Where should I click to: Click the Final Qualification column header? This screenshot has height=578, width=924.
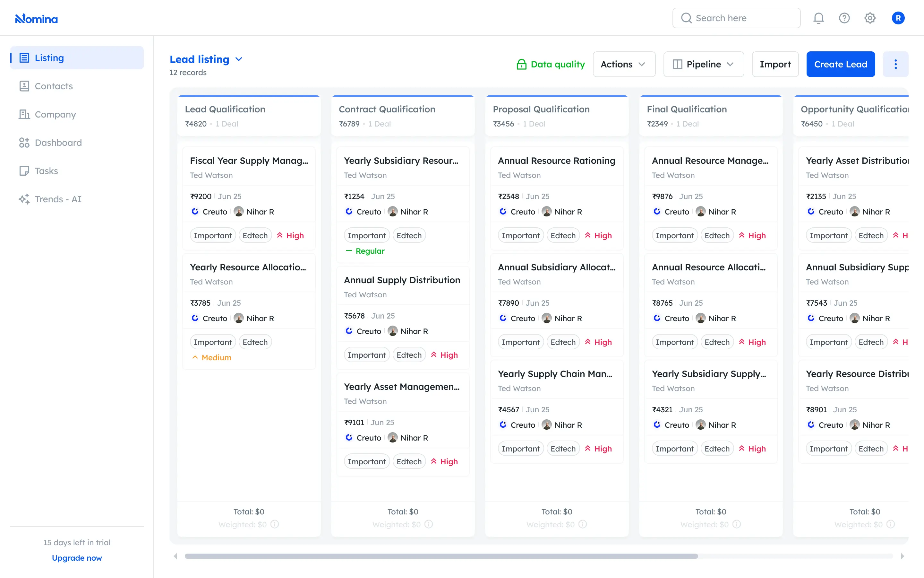711,116
